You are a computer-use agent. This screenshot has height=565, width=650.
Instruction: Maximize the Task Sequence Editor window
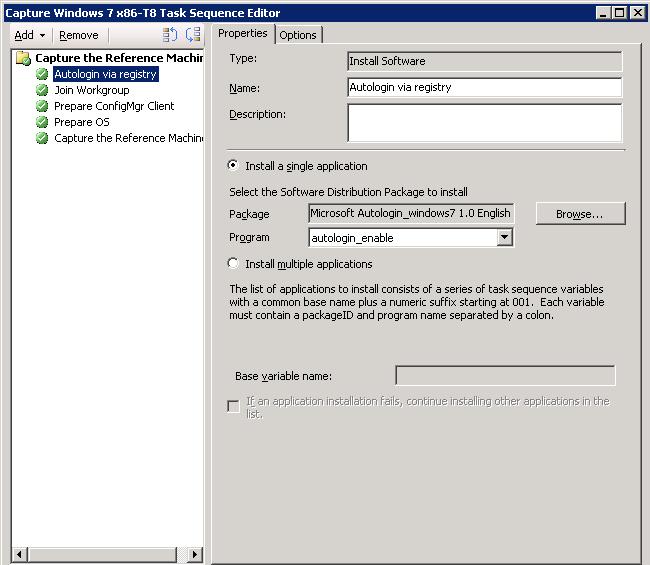619,13
